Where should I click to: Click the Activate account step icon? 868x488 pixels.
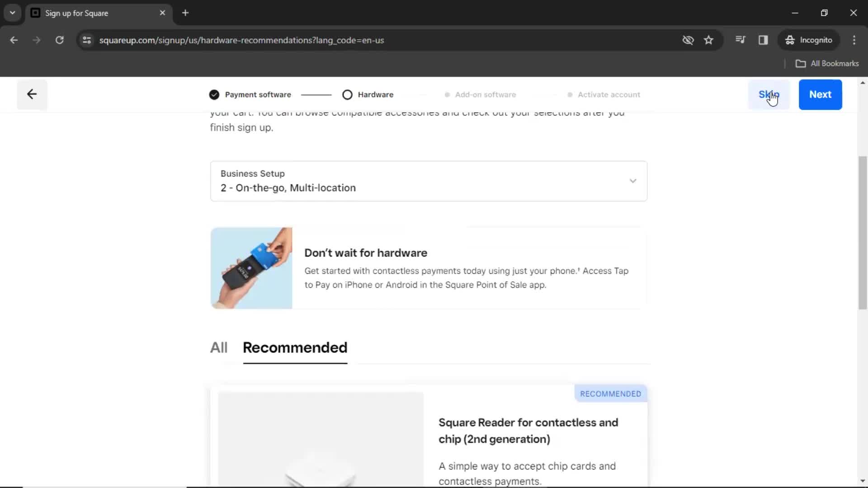tap(570, 94)
